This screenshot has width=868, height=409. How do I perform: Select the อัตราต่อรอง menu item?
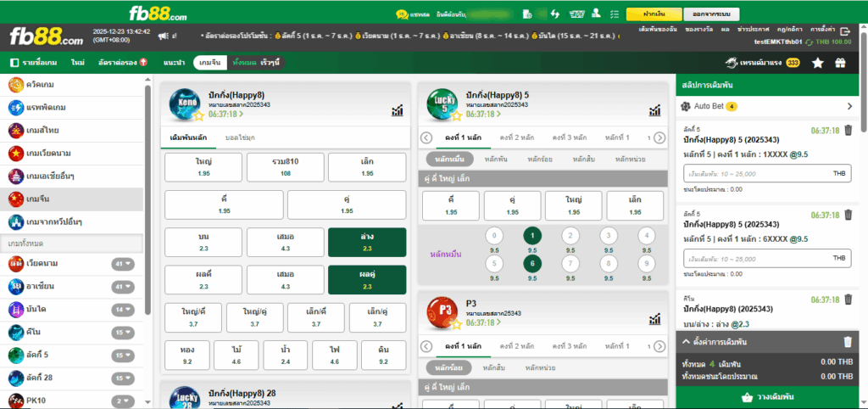[x=122, y=63]
